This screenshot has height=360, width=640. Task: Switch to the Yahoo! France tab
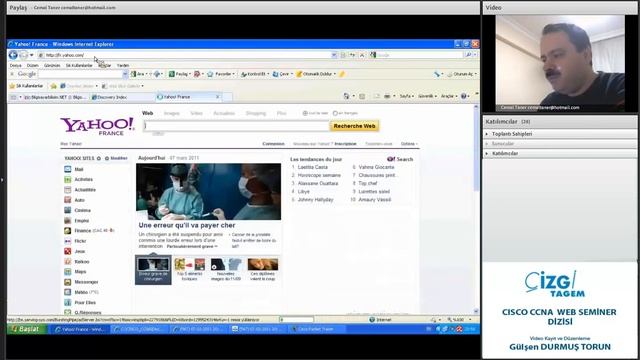tap(186, 97)
